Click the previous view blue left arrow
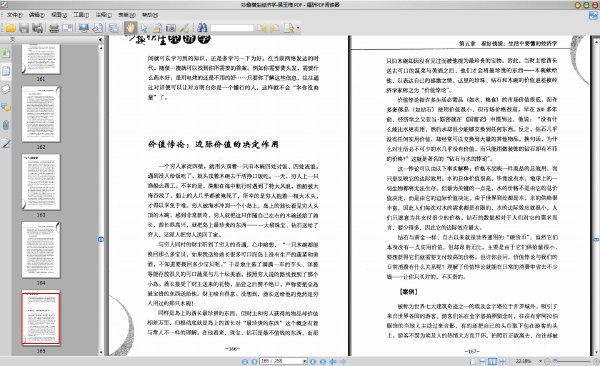This screenshot has height=366, width=600. (333, 361)
